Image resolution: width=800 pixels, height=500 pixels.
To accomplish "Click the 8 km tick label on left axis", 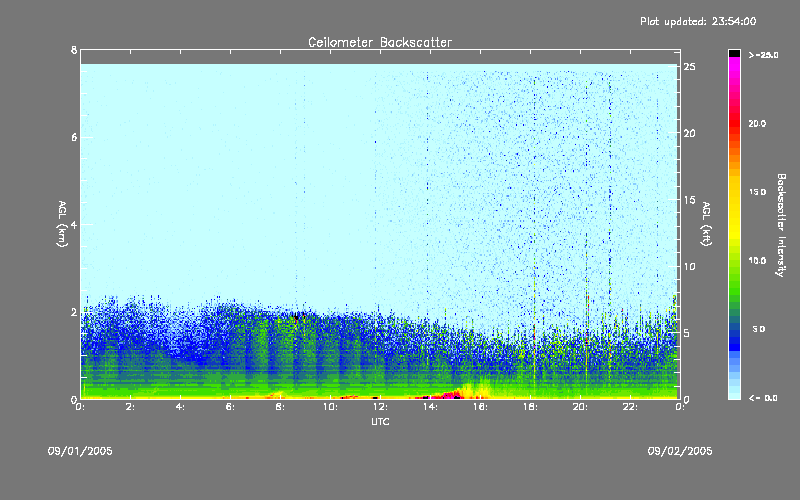I will 74,50.
